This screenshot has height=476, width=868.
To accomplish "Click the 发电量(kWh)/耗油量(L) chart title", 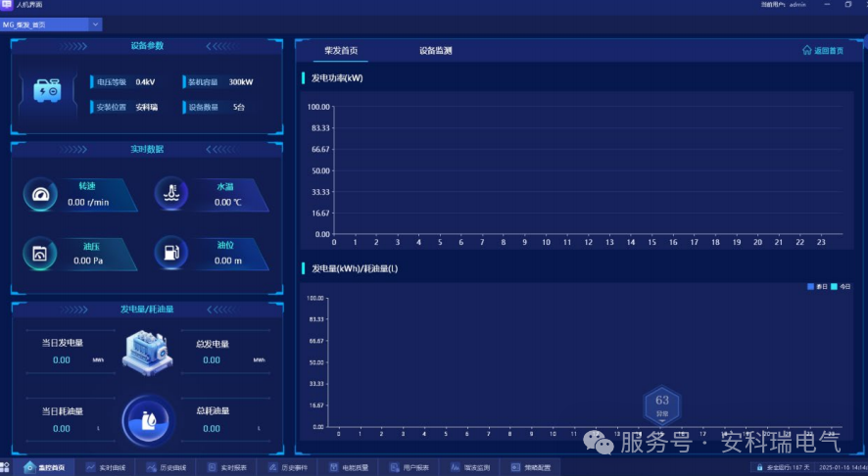I will tap(355, 268).
